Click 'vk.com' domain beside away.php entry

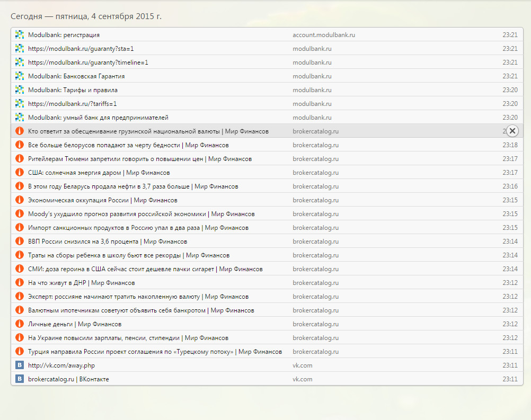pyautogui.click(x=303, y=365)
